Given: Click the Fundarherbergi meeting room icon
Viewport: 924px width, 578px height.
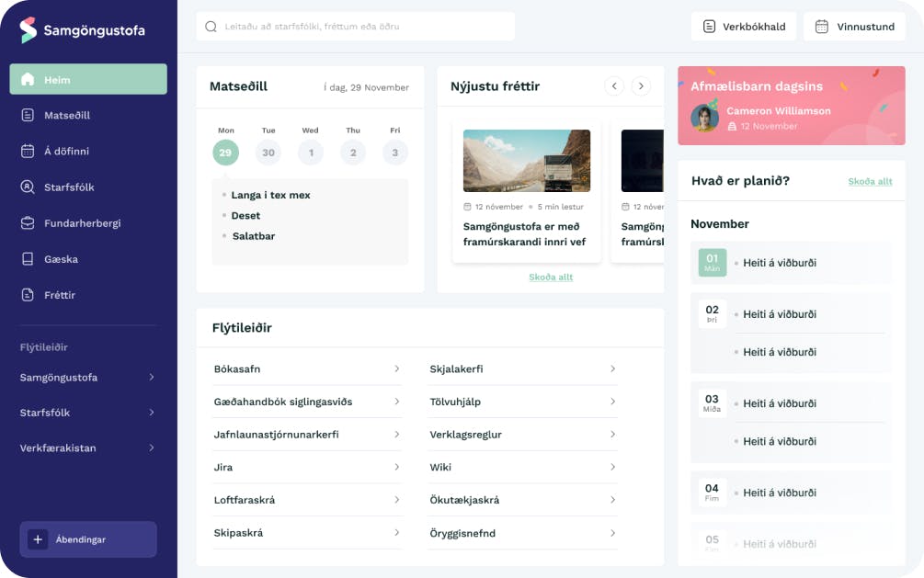Looking at the screenshot, I should pos(28,222).
